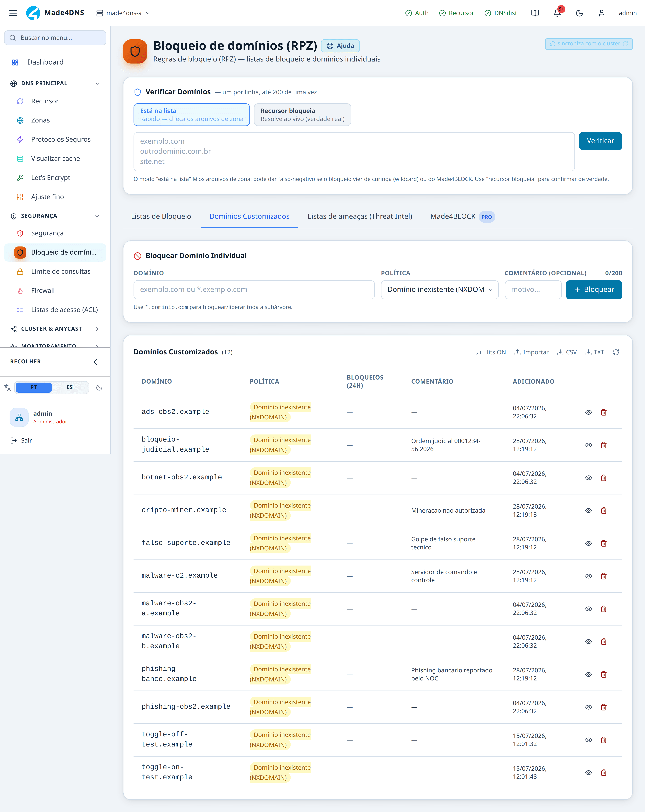Trash the phishing-banco.example entry
Image resolution: width=645 pixels, height=812 pixels.
[x=604, y=674]
